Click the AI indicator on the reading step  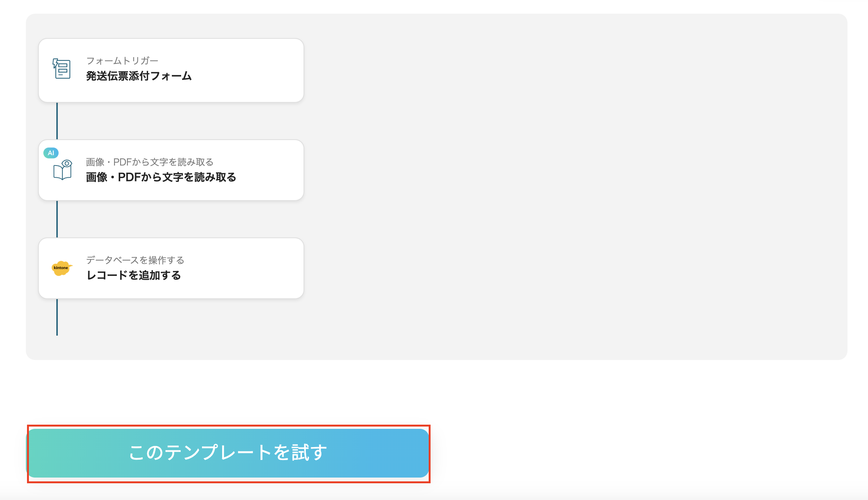click(x=51, y=153)
